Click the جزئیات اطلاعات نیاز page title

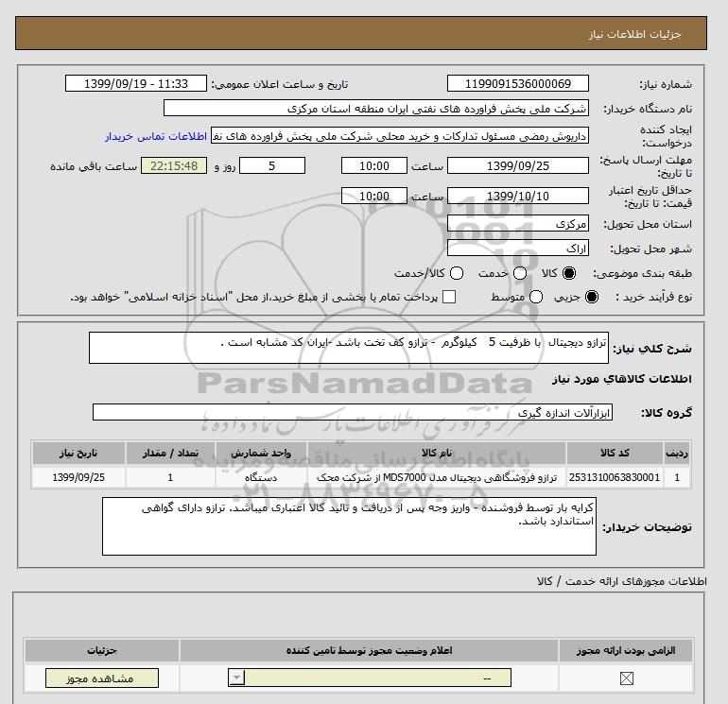(x=634, y=34)
